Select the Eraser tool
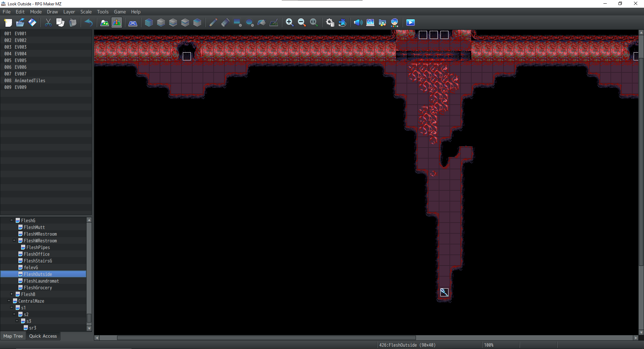644x349 pixels. [x=225, y=22]
